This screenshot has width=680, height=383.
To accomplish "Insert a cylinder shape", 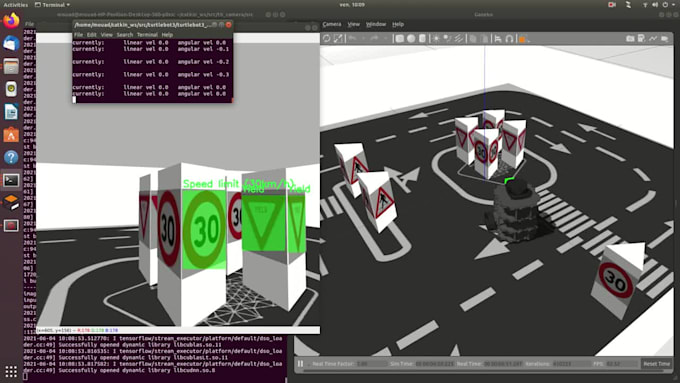I will tap(422, 39).
